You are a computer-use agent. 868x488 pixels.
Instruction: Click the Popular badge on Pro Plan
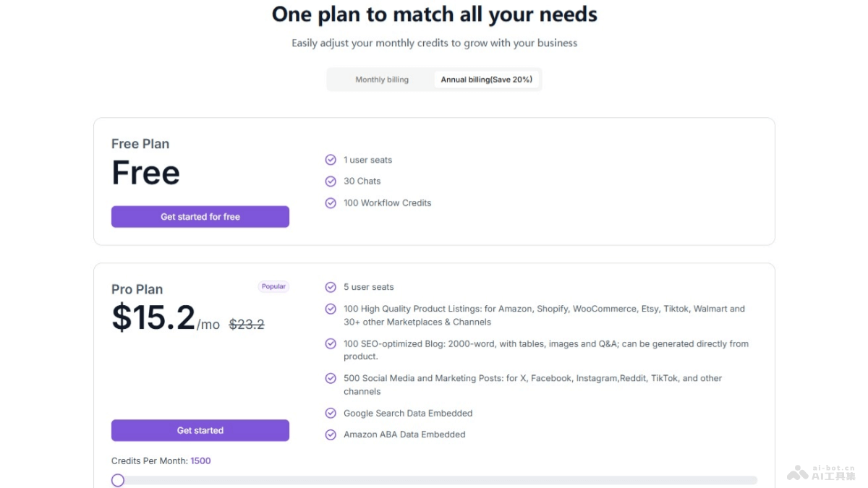pos(273,286)
